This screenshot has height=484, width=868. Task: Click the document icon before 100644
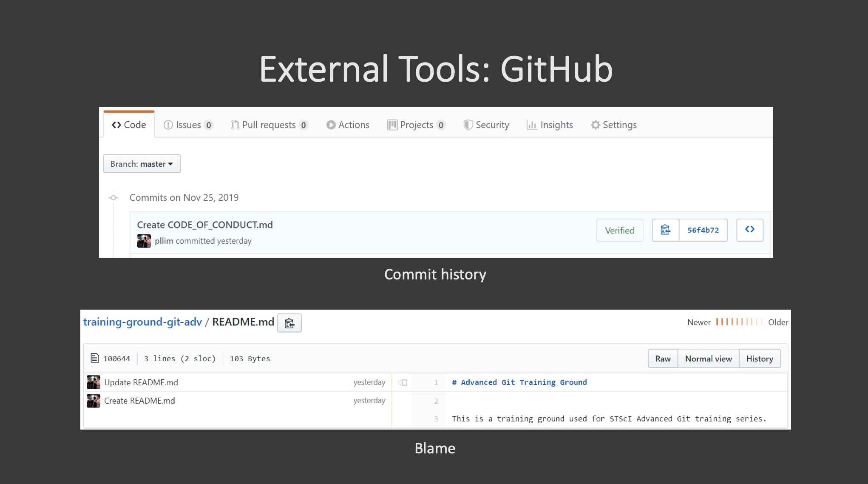tap(94, 358)
